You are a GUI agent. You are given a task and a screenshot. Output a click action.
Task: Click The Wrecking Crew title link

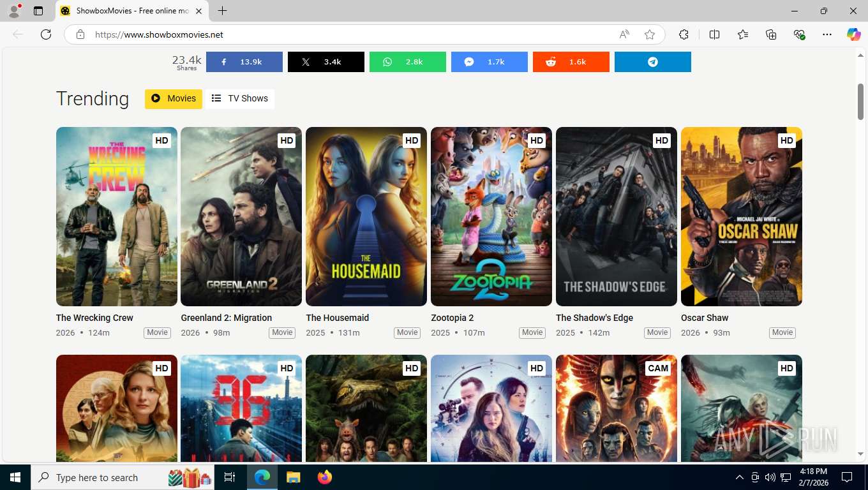94,318
